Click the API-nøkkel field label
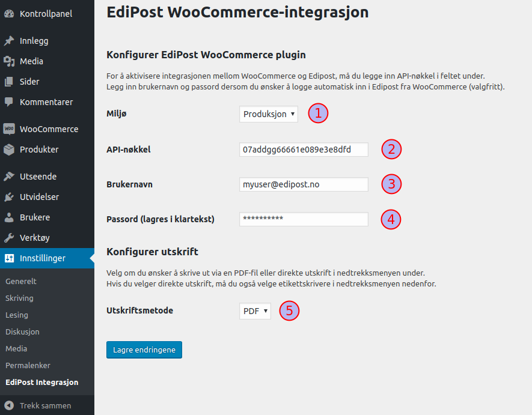This screenshot has height=415, width=532. [x=129, y=150]
